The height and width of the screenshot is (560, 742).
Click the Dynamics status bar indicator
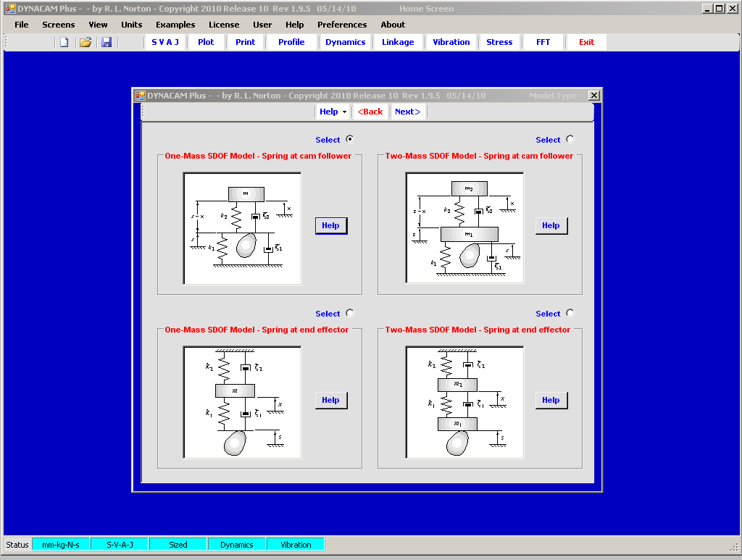(x=237, y=544)
